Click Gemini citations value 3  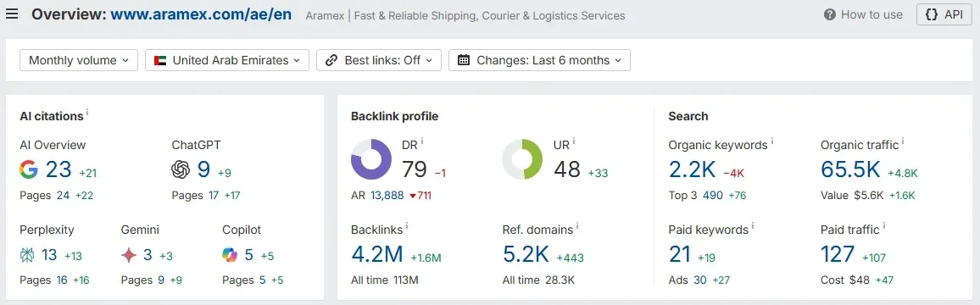(x=148, y=255)
